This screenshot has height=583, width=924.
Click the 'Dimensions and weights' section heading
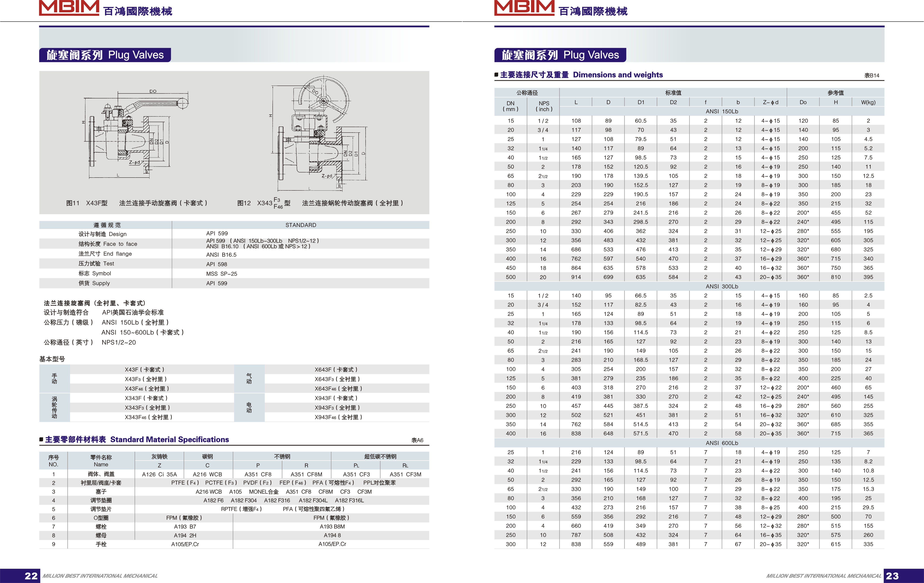point(581,75)
